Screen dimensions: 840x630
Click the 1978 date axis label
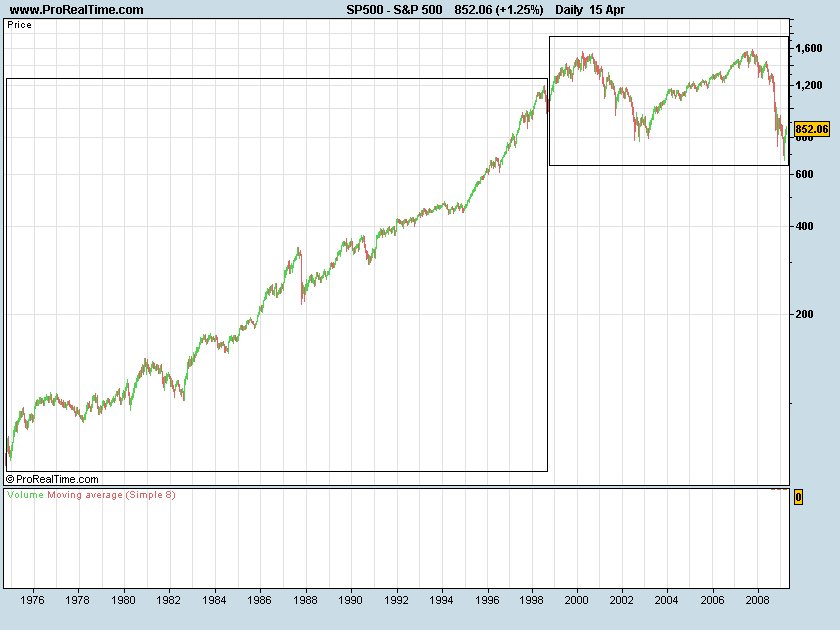pos(77,599)
